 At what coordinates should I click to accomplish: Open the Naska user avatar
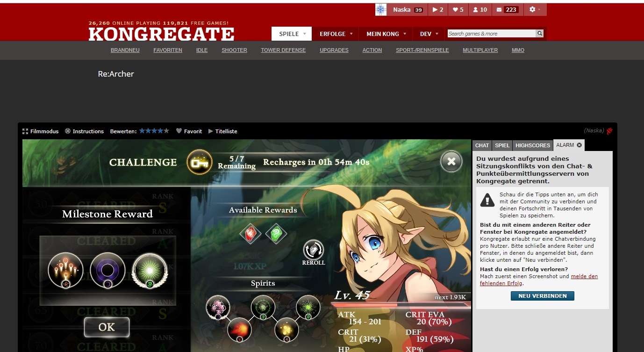[x=381, y=9]
